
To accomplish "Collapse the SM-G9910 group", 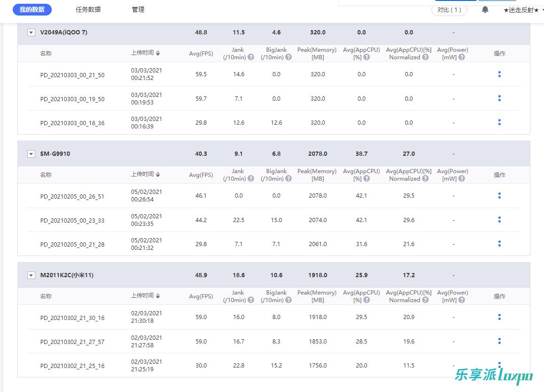I will (31, 154).
